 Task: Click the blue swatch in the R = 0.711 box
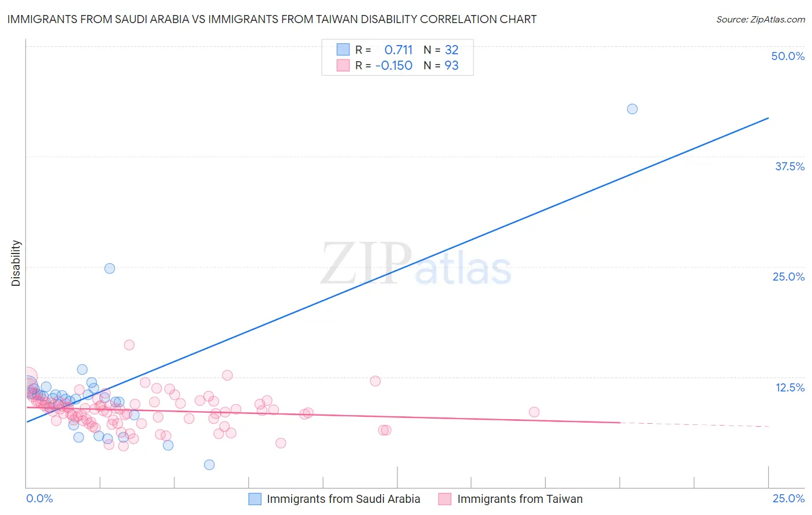point(343,50)
